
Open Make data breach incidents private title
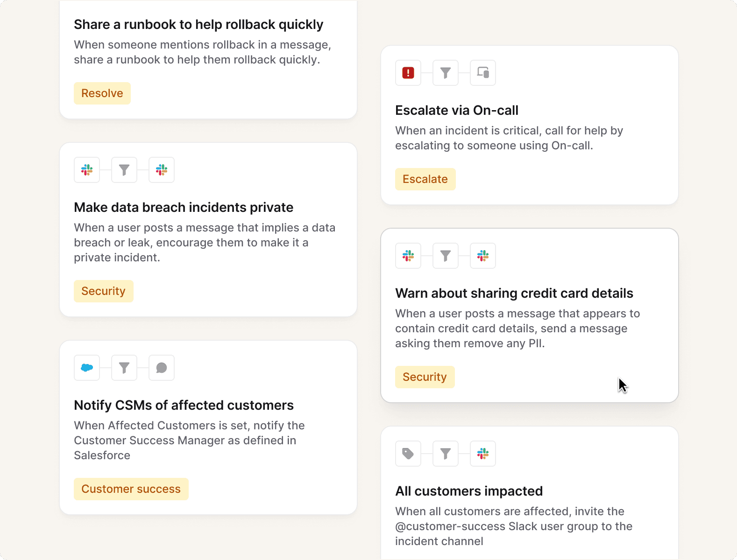tap(184, 207)
